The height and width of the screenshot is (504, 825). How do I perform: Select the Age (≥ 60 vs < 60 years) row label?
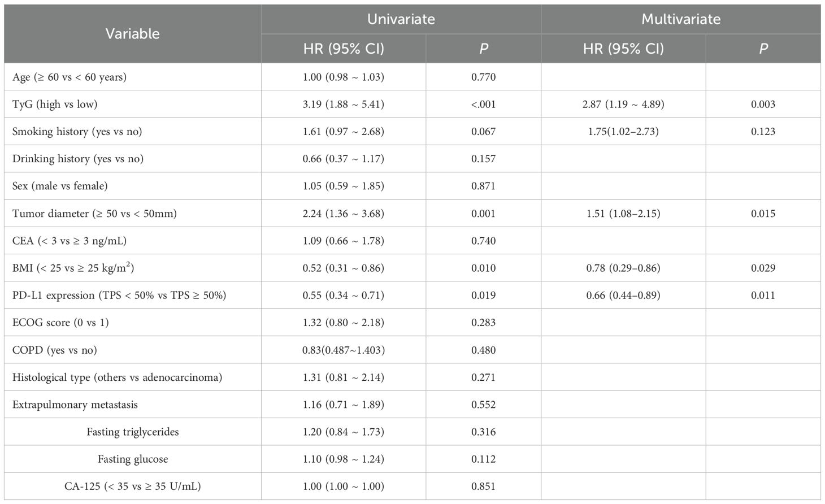pos(70,77)
